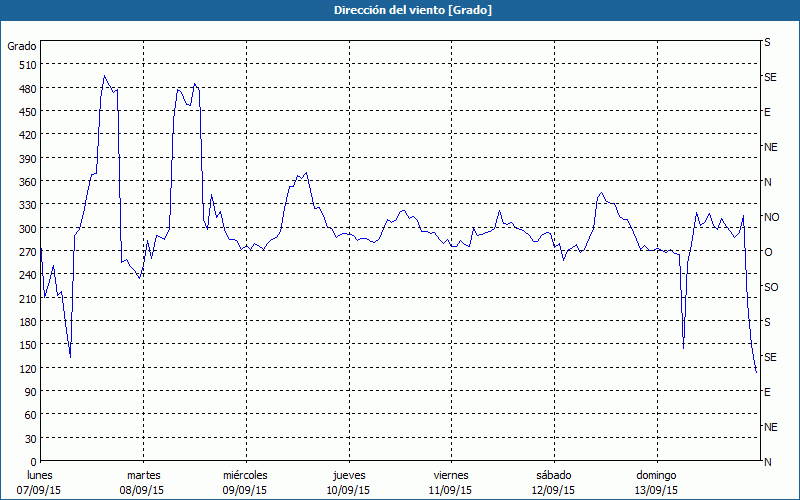Click the chart title 'Dirección del viento [Grado]'
The width and height of the screenshot is (800, 500).
point(400,10)
